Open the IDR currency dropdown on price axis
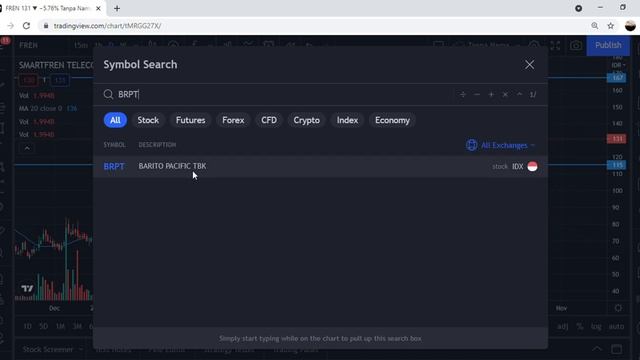This screenshot has width=640, height=360. pyautogui.click(x=618, y=65)
